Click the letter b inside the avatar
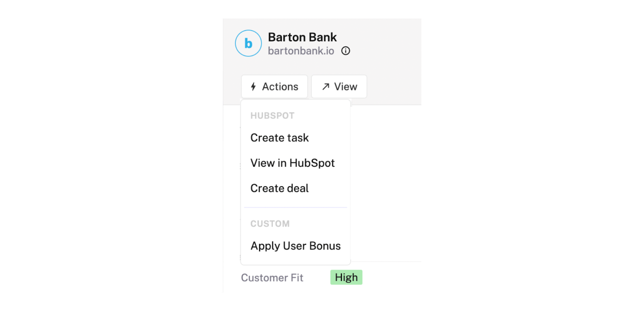This screenshot has height=310, width=644. (248, 43)
